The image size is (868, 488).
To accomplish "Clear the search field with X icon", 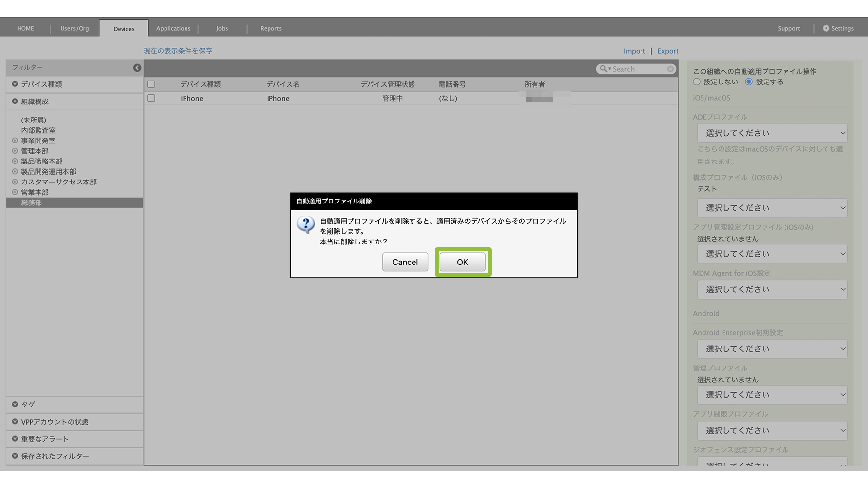I will (x=671, y=69).
